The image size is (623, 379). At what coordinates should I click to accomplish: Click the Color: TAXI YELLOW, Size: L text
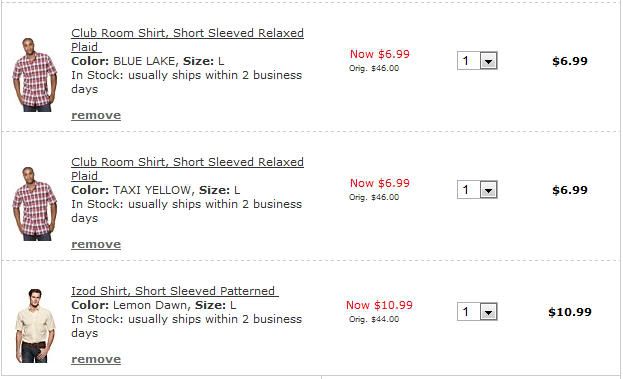[x=156, y=190]
